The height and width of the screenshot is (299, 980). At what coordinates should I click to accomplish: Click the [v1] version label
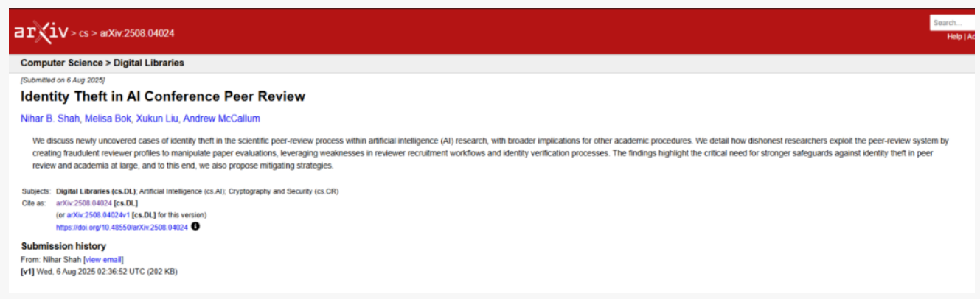[x=28, y=271]
